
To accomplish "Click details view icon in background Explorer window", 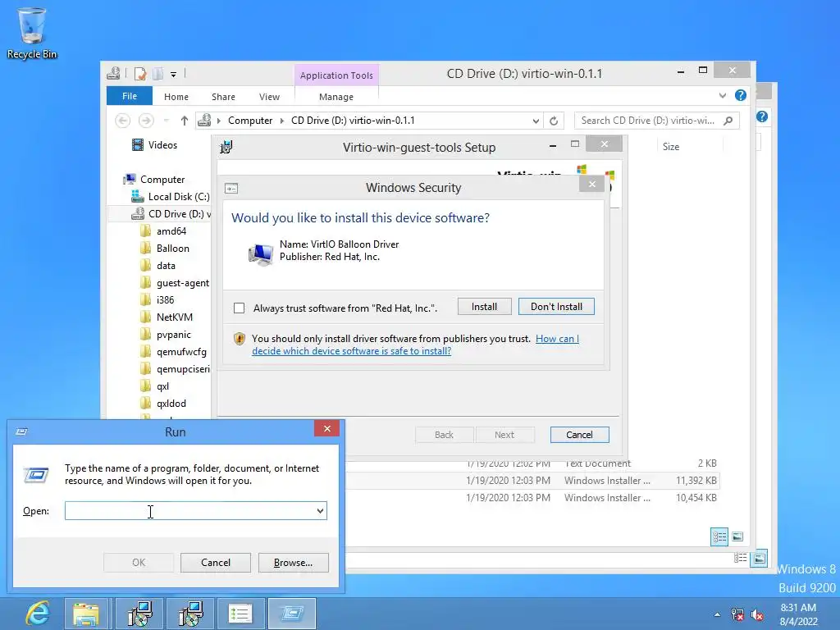I will coord(741,558).
